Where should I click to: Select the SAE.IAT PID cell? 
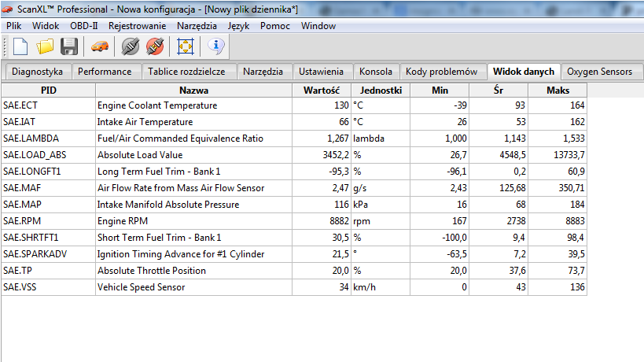click(49, 122)
